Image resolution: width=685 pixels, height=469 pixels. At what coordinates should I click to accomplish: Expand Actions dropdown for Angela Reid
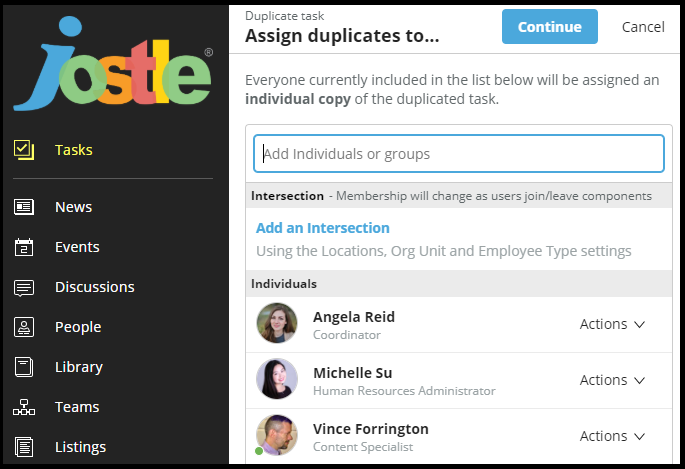pyautogui.click(x=612, y=324)
